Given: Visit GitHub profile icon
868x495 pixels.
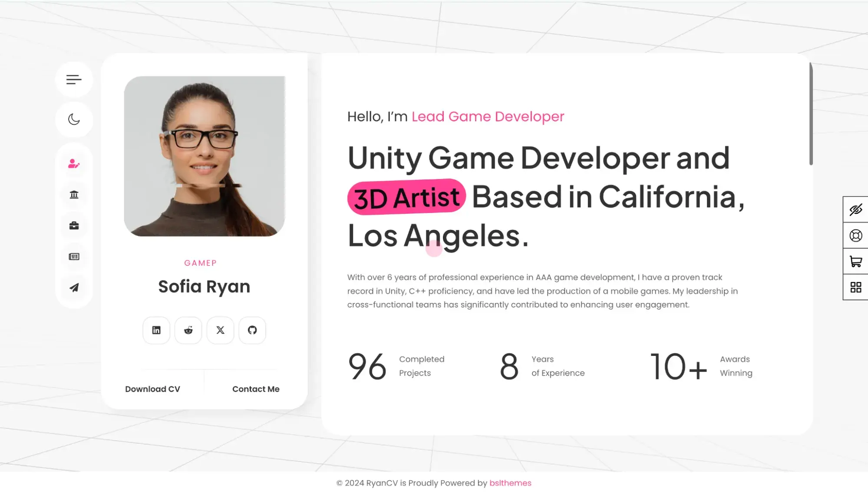Looking at the screenshot, I should pyautogui.click(x=252, y=330).
